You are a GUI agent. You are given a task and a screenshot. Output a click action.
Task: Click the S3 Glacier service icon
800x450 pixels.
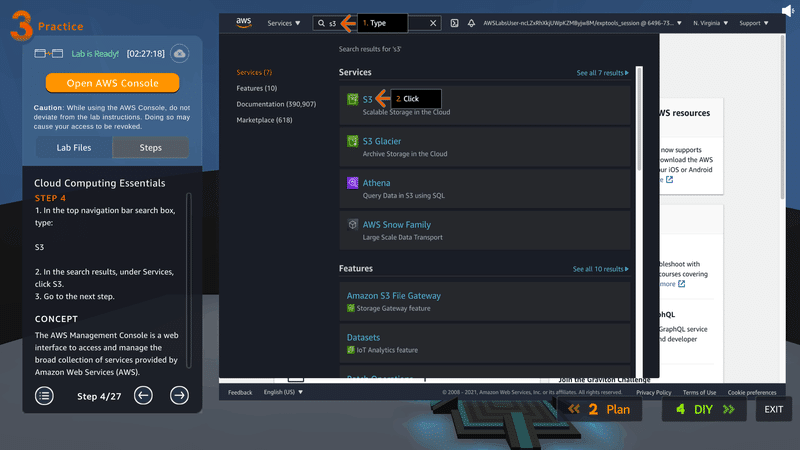coord(353,141)
